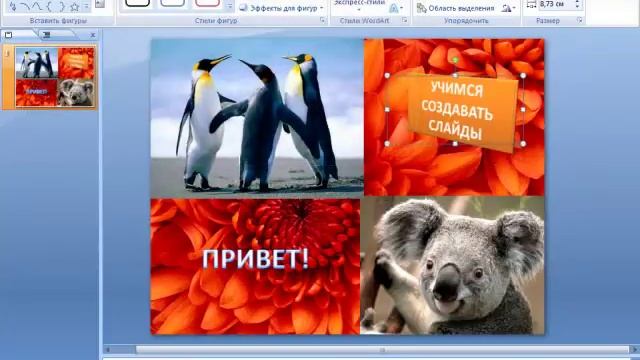Click the bottom-left resize handle of text box
Viewport: 640px width, 360px height.
[387, 144]
